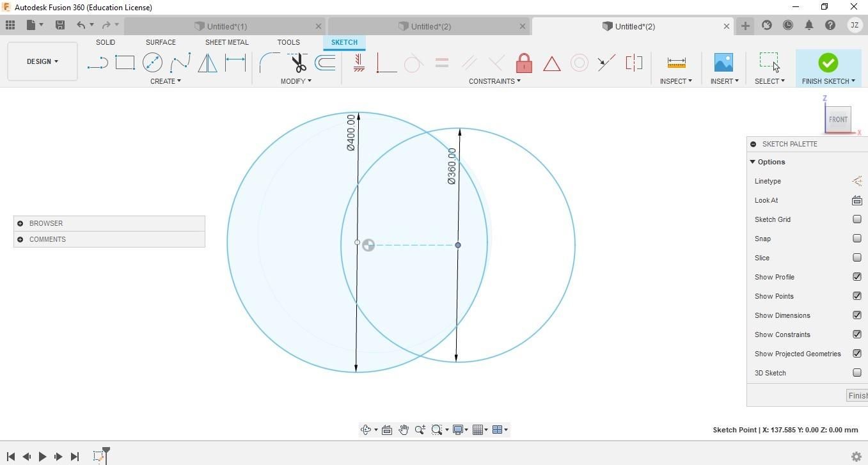The image size is (868, 465).
Task: Enable the Slice checkbox
Action: (x=857, y=258)
